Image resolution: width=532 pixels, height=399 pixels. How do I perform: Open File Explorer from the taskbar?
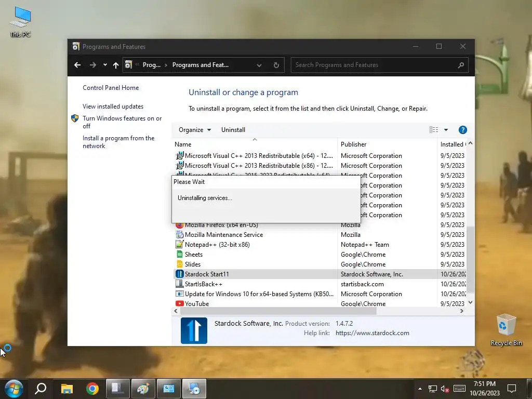pyautogui.click(x=67, y=389)
